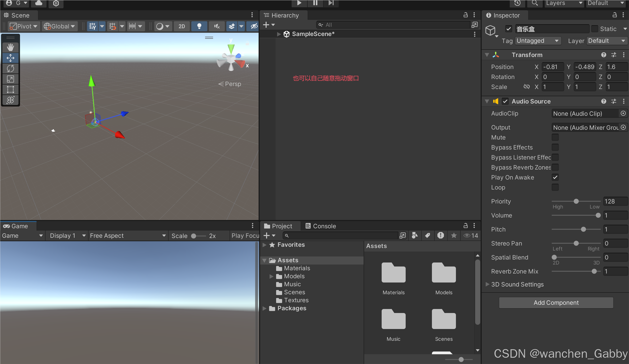Image resolution: width=629 pixels, height=364 pixels.
Task: Select the Music folder in tree
Action: point(292,284)
